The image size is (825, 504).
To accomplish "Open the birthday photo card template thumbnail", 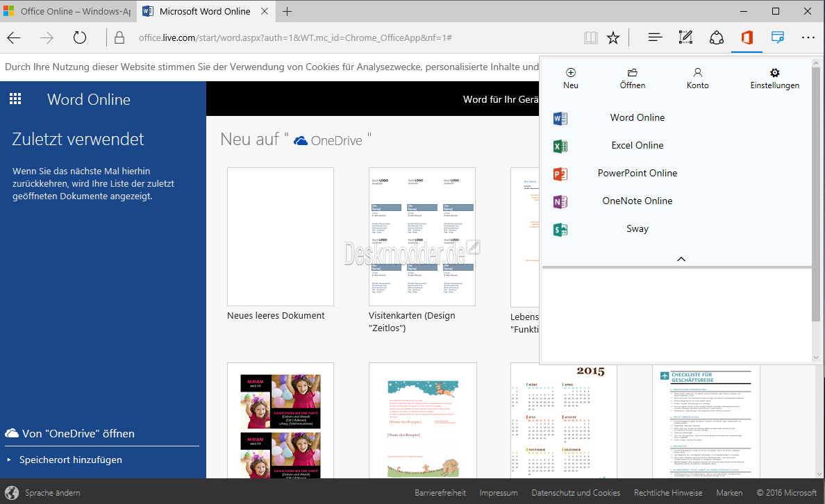I will pyautogui.click(x=281, y=421).
